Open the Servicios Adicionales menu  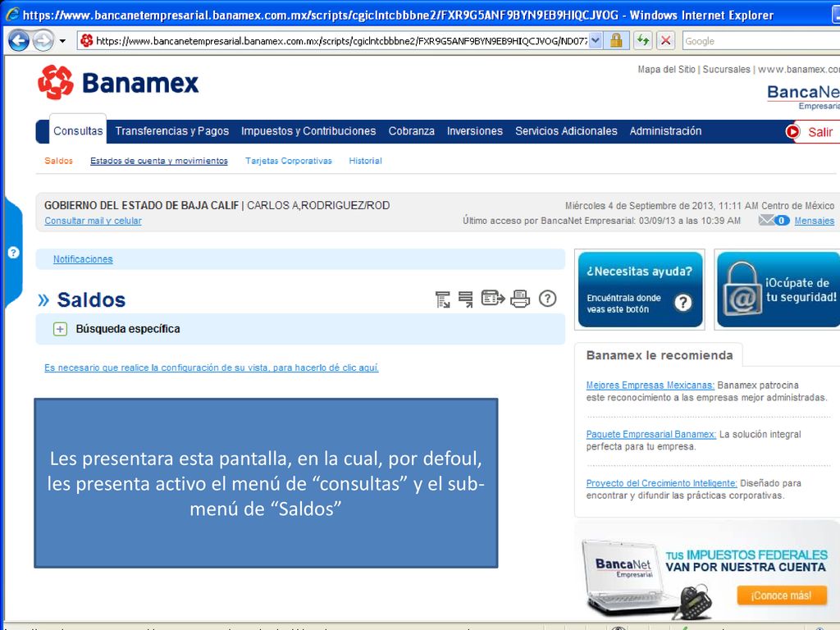[566, 131]
